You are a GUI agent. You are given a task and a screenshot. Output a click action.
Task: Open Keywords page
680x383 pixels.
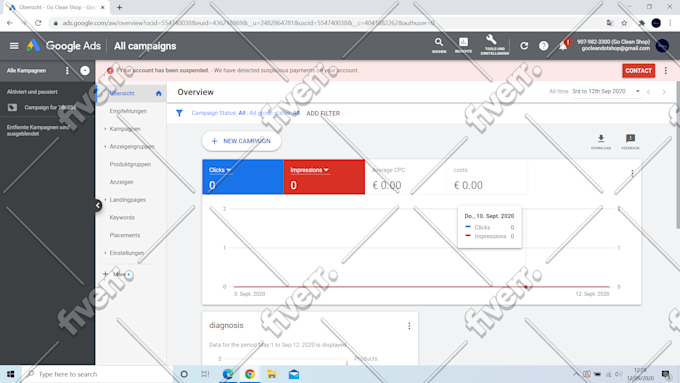pyautogui.click(x=122, y=218)
